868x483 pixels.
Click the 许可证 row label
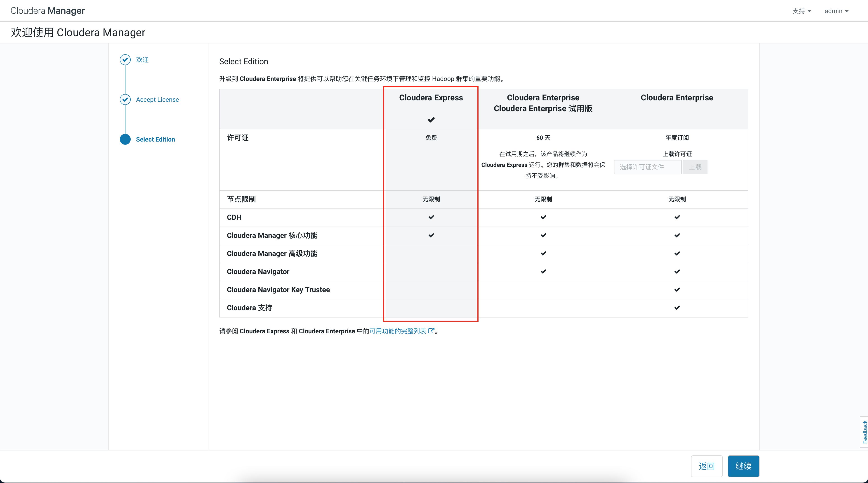tap(238, 137)
